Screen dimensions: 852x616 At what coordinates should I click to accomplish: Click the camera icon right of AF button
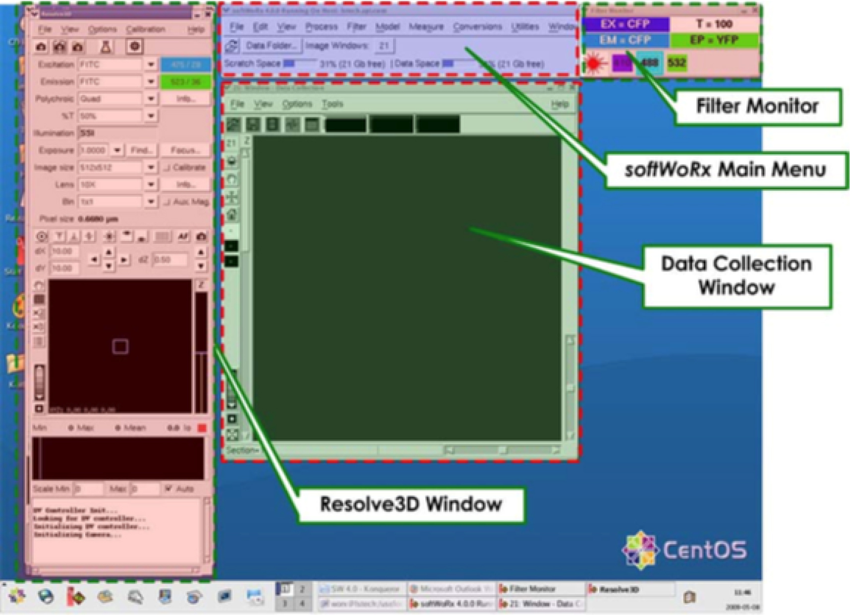[201, 236]
